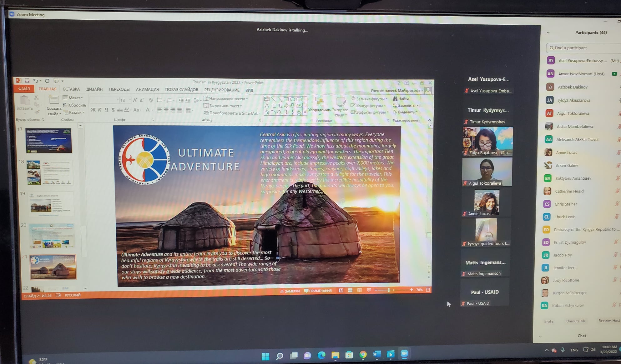Toggle the ПРИМЕЧАНИЯ comments pane

pyautogui.click(x=318, y=291)
